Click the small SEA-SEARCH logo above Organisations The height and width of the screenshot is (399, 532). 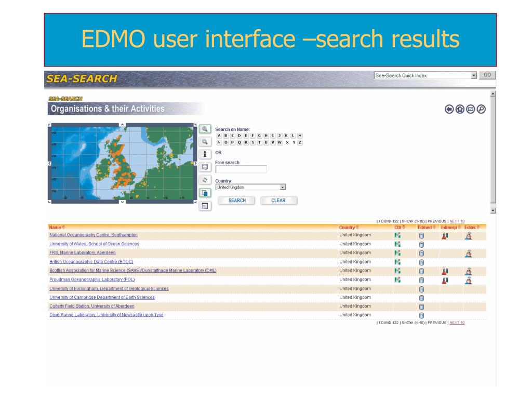[x=65, y=99]
